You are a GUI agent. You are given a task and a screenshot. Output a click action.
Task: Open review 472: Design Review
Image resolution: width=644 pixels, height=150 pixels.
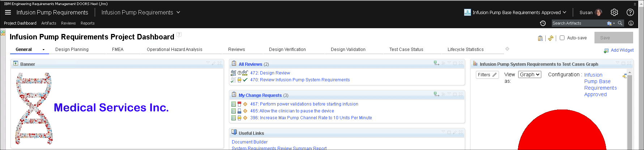[x=270, y=73]
